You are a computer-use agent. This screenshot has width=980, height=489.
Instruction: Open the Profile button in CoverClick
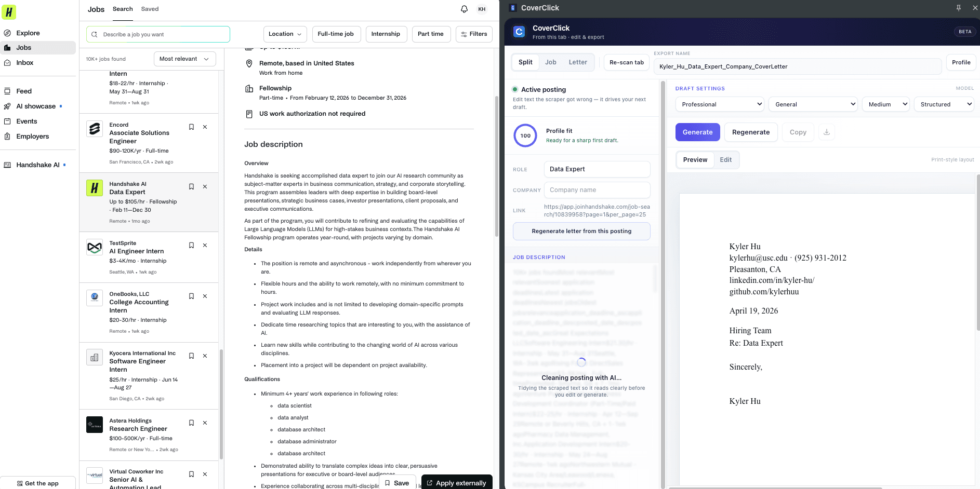[961, 62]
